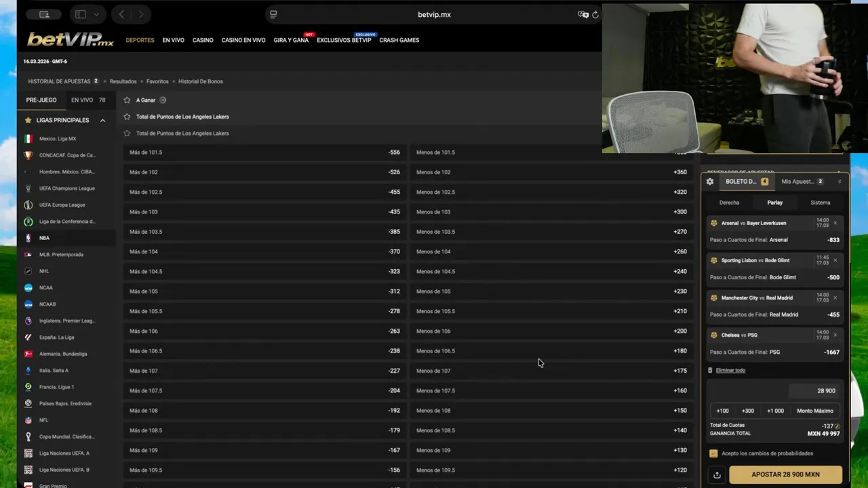Click Safari address bar betvip.mx
868x488 pixels.
click(x=434, y=14)
